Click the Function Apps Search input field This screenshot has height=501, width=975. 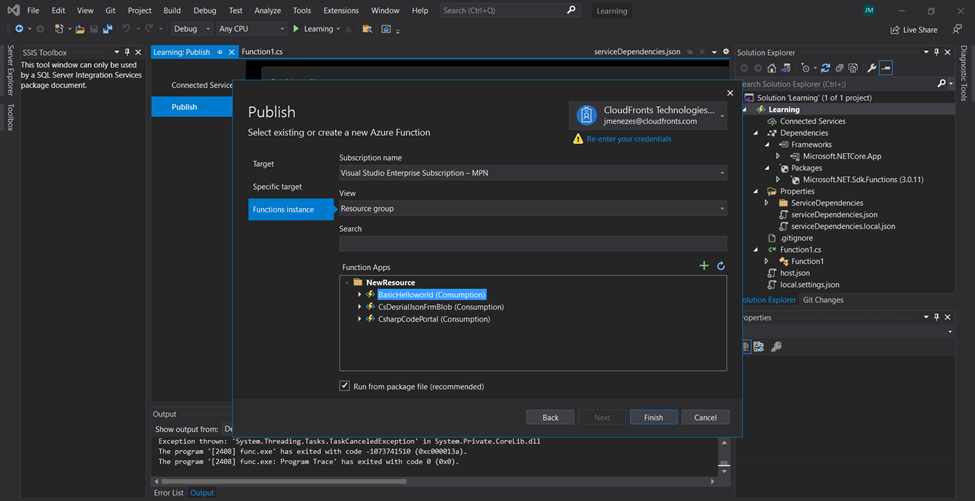click(x=533, y=244)
